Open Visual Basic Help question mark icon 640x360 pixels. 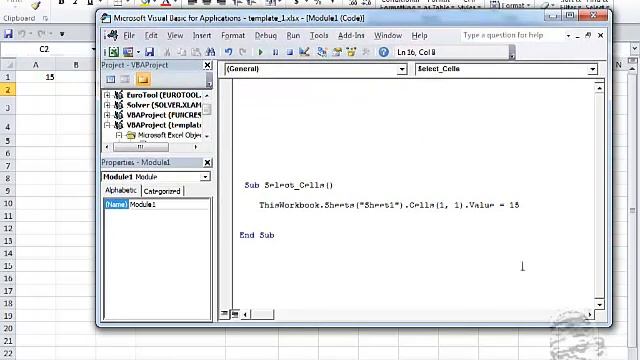point(384,52)
